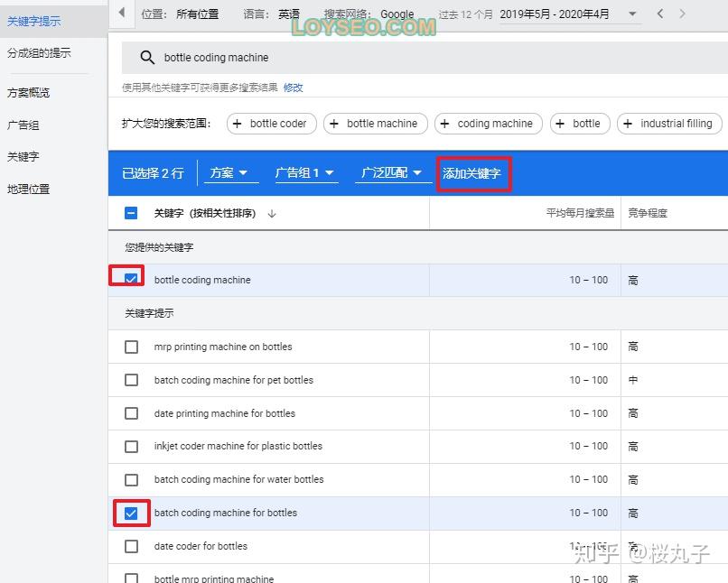Viewport: 728px width, 583px height.
Task: Go to previous date period arrow
Action: pyautogui.click(x=660, y=14)
